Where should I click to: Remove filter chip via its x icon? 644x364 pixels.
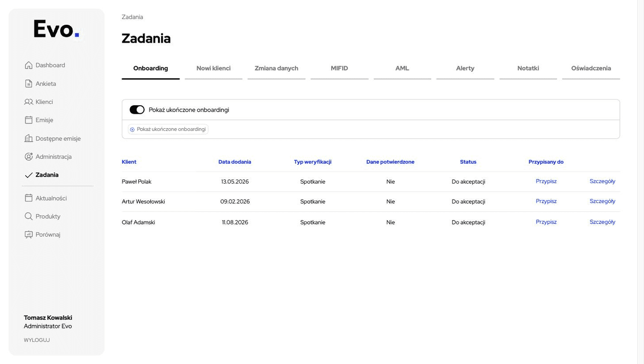coord(132,130)
